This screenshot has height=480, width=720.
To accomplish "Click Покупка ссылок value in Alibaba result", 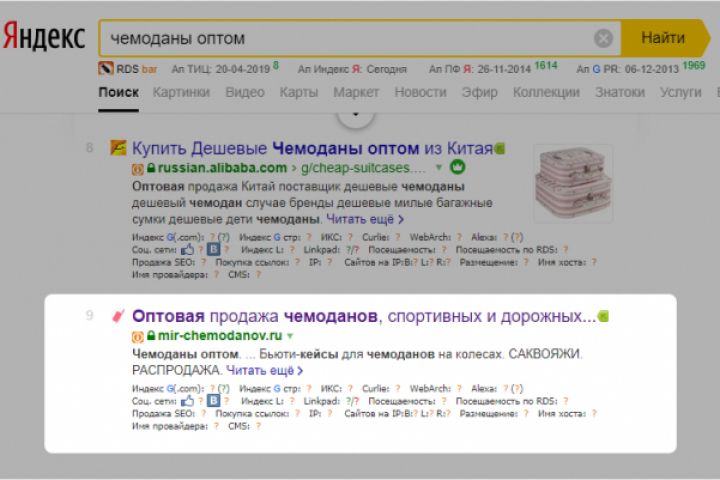I will (298, 262).
